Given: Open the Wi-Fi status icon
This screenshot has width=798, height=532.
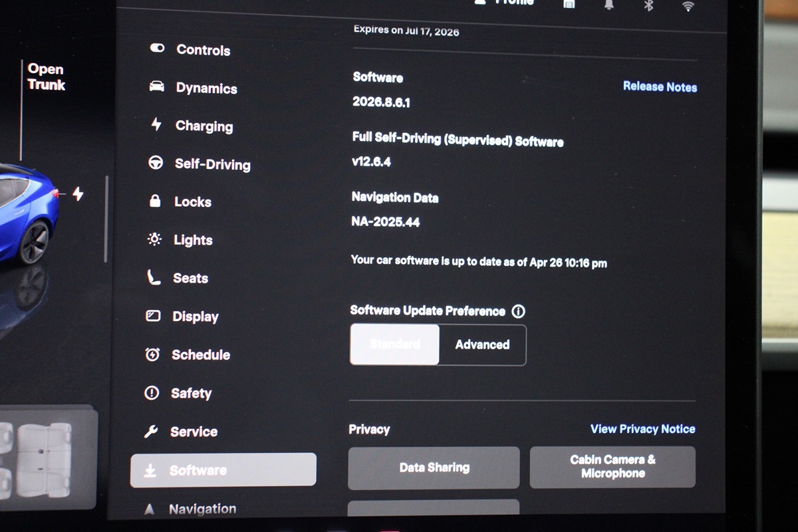Looking at the screenshot, I should (688, 6).
